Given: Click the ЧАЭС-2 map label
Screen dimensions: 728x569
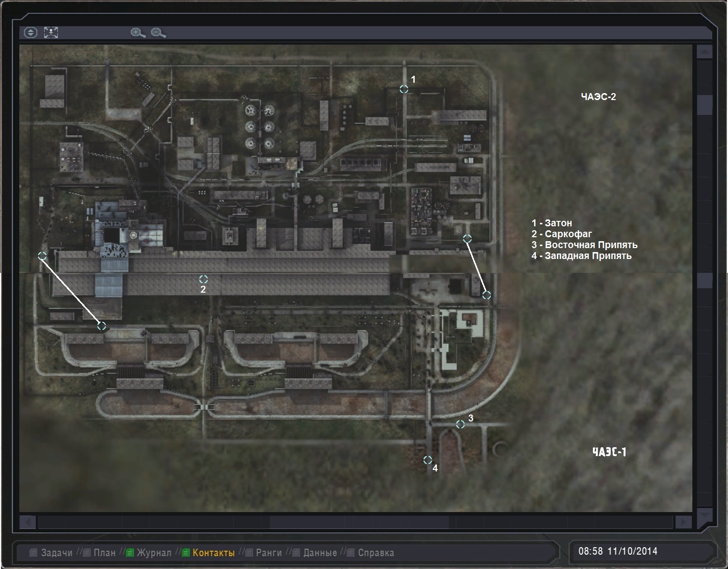Looking at the screenshot, I should click(598, 97).
